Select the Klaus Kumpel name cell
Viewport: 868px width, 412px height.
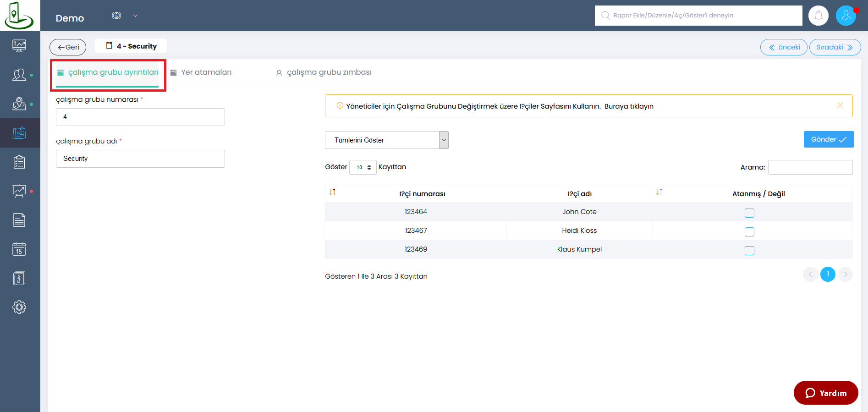(579, 249)
